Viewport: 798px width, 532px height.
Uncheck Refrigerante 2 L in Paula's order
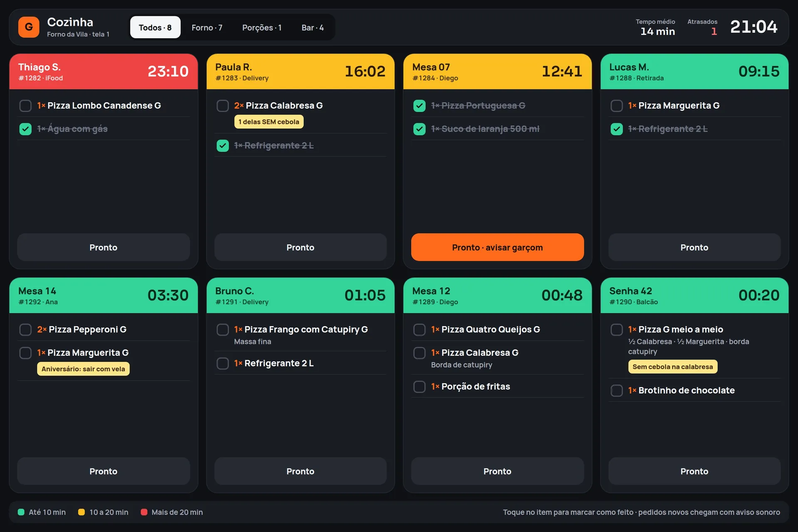(223, 145)
